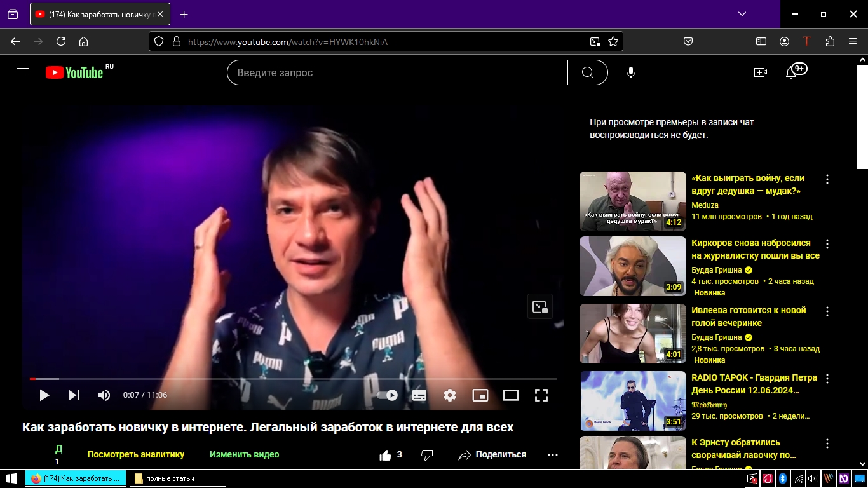Screen dimensions: 868x488
Task: Open more actions under the video
Action: (x=553, y=455)
